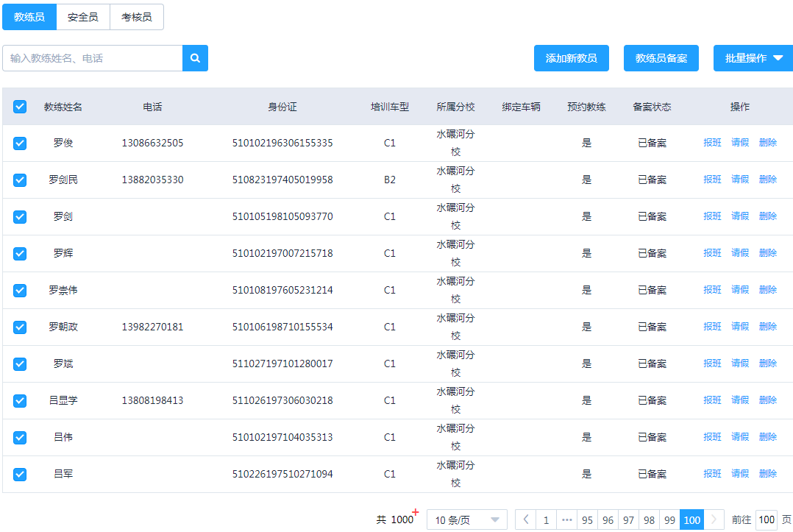This screenshot has width=793, height=532.
Task: Jump to page 95 in pagination
Action: tap(588, 519)
